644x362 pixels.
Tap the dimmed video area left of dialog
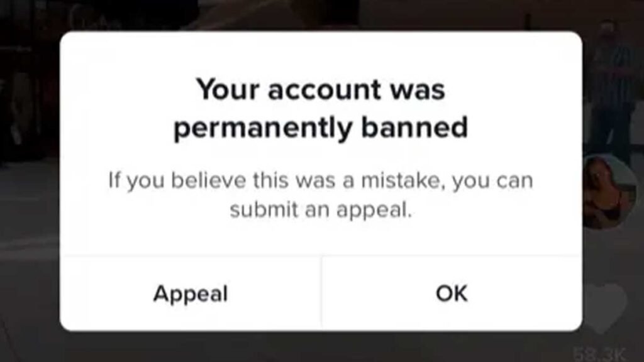tap(30, 180)
